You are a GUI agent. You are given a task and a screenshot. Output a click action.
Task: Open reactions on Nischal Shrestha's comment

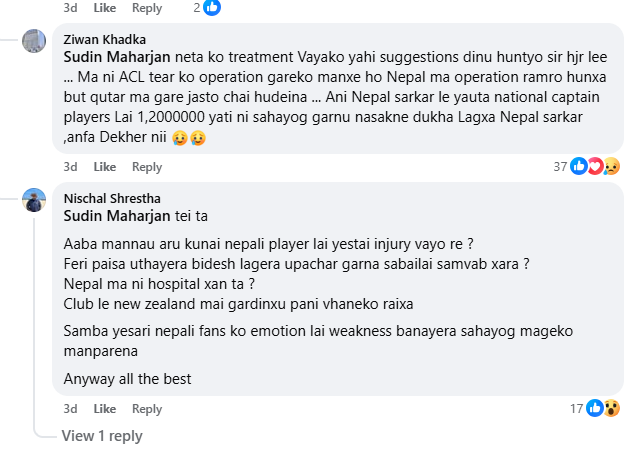[603, 408]
